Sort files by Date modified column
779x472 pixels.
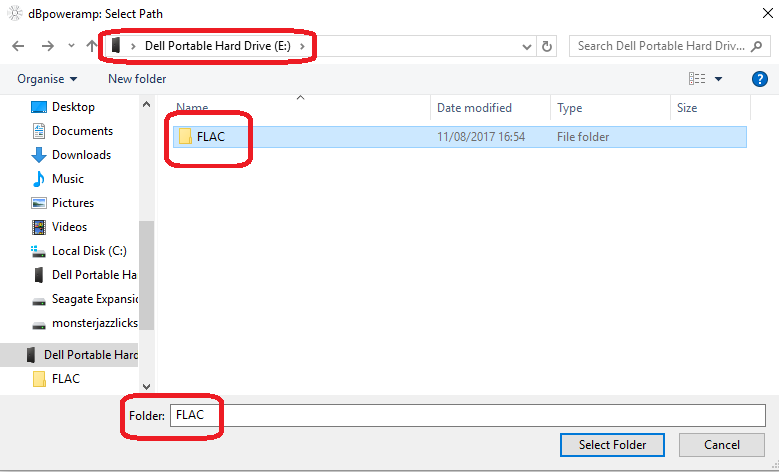(x=474, y=108)
